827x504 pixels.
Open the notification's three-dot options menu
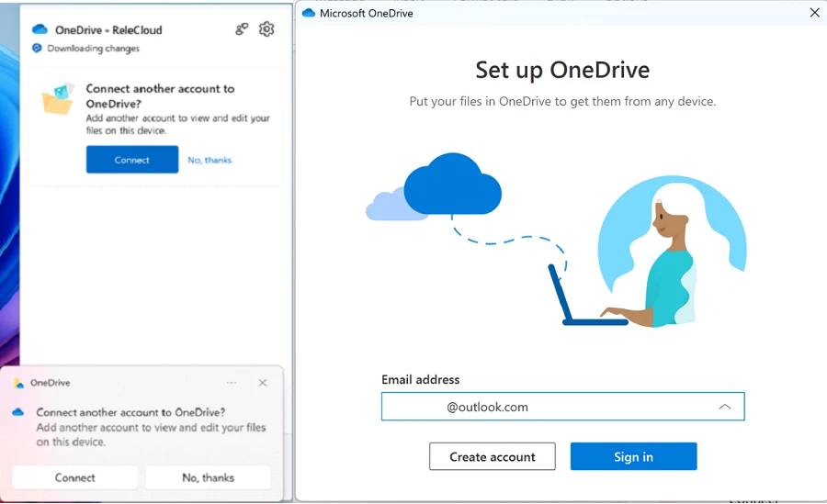231,383
